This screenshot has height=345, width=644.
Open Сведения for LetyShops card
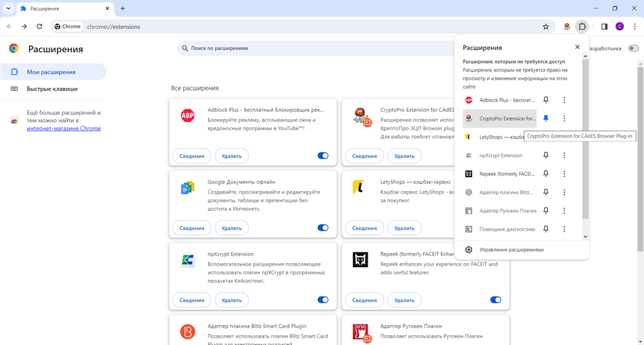364,228
